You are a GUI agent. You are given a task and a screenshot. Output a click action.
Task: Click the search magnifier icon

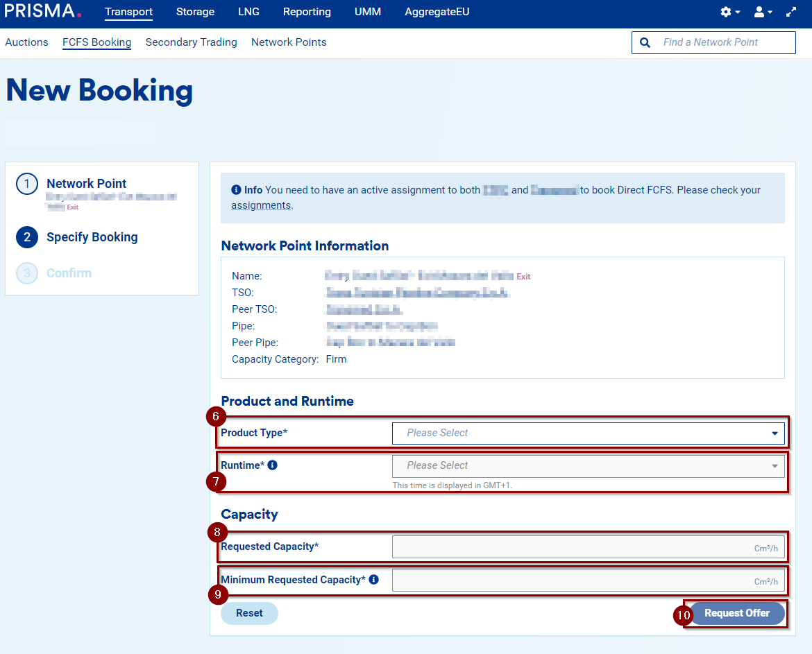click(645, 42)
